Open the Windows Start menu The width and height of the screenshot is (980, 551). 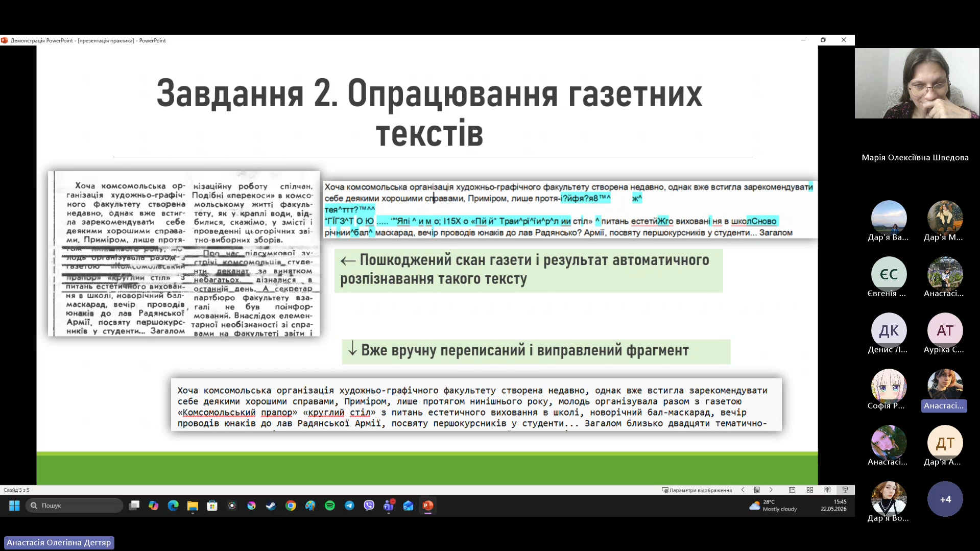(x=14, y=506)
